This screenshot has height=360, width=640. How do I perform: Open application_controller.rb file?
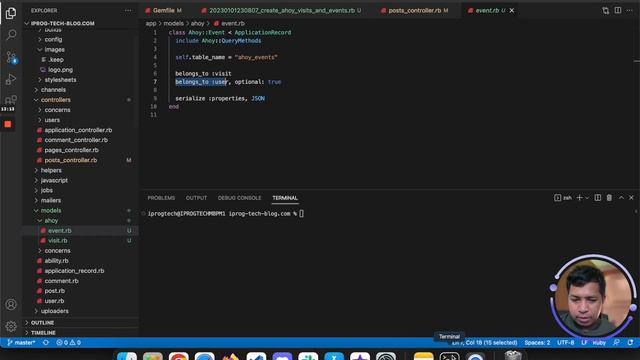78,130
